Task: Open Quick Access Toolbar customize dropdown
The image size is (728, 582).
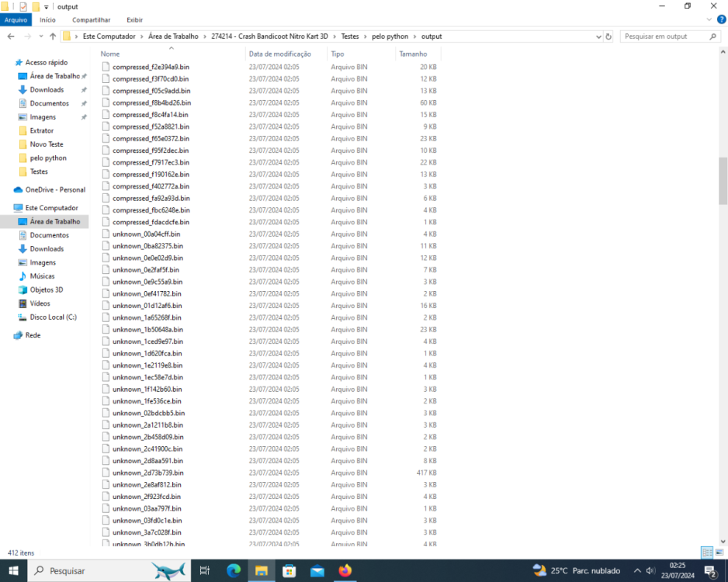Action: (x=47, y=6)
